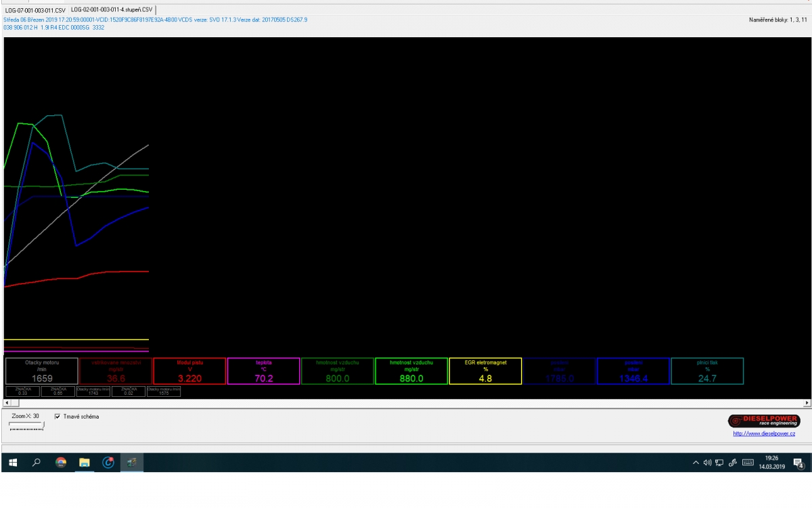Switch to LOG-07-001-003-011.CSV tab

pos(35,11)
